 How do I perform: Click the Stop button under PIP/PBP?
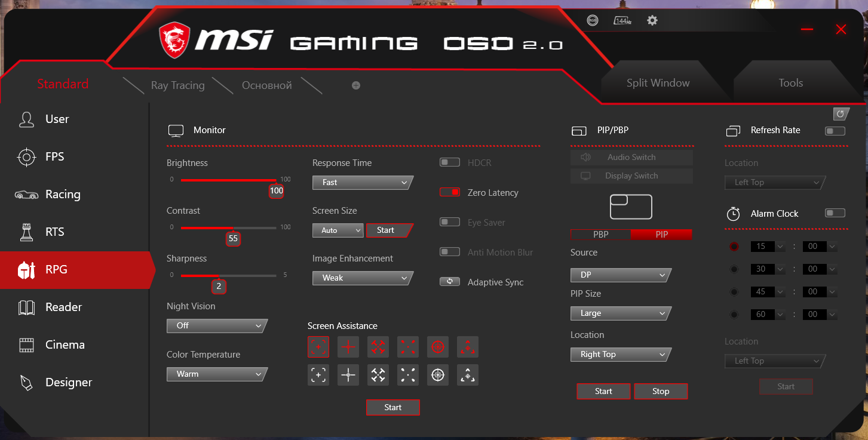[x=661, y=391]
